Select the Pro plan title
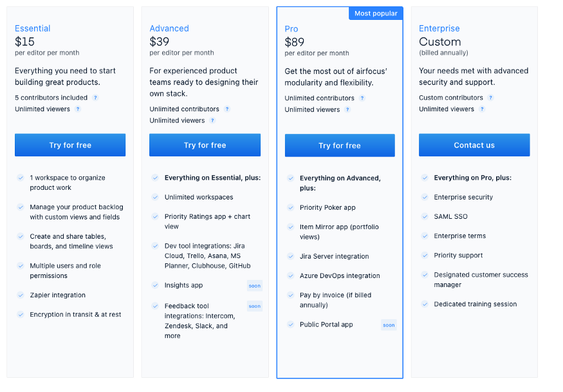The width and height of the screenshot is (563, 392). coord(291,28)
